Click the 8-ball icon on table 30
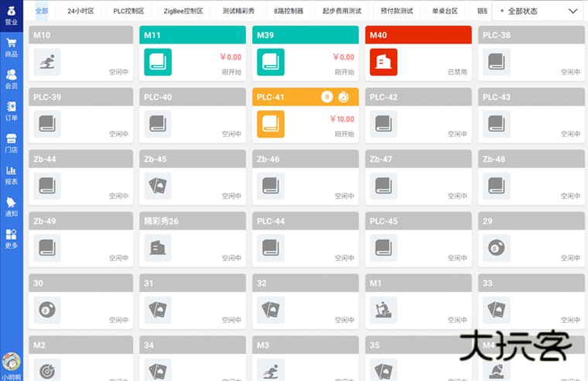 (47, 310)
